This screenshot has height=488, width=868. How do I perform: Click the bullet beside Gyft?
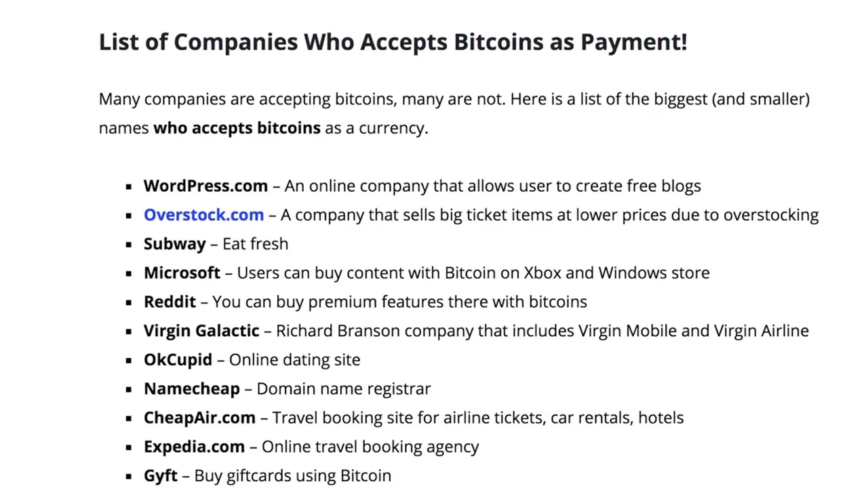coord(129,476)
